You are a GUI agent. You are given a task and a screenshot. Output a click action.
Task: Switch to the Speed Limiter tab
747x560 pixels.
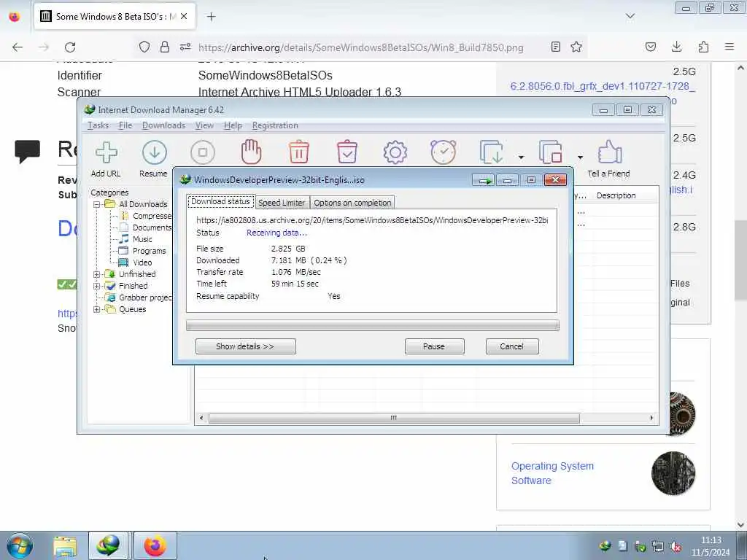[x=282, y=203]
